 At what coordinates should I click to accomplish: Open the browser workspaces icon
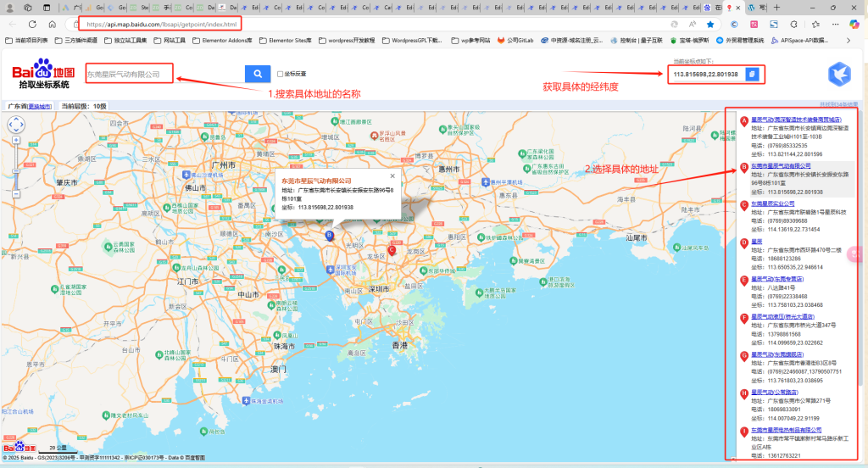[28, 8]
